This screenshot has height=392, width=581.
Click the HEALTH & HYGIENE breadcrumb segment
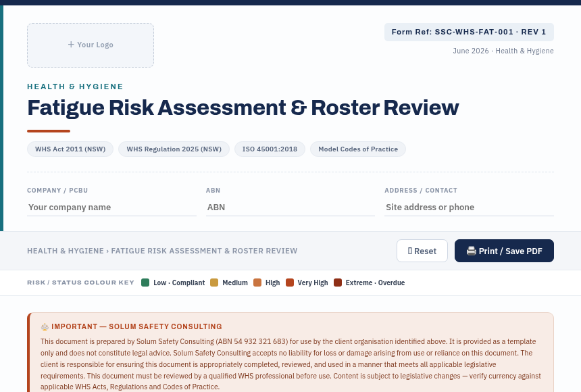tap(66, 251)
